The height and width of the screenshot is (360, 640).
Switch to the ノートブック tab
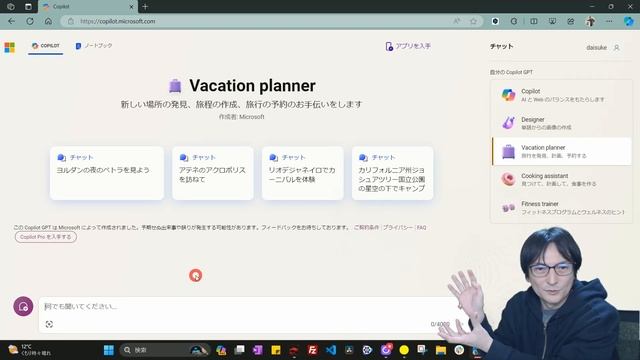tap(94, 46)
